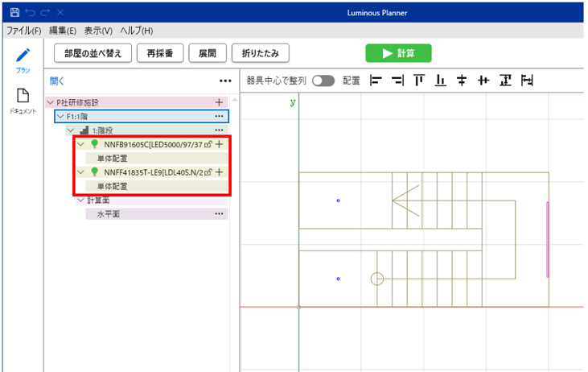This screenshot has height=372, width=588.
Task: Click plus icon on NNFB91605C row
Action: pos(219,145)
